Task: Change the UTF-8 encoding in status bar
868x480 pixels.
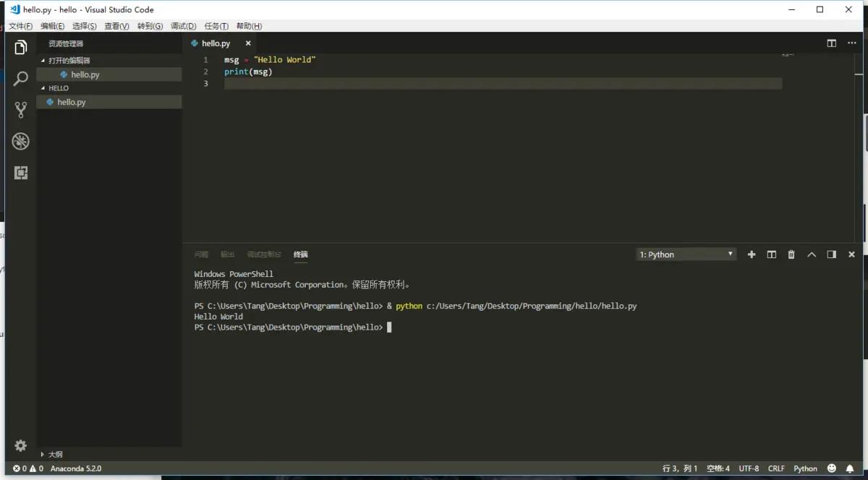Action: [749, 468]
